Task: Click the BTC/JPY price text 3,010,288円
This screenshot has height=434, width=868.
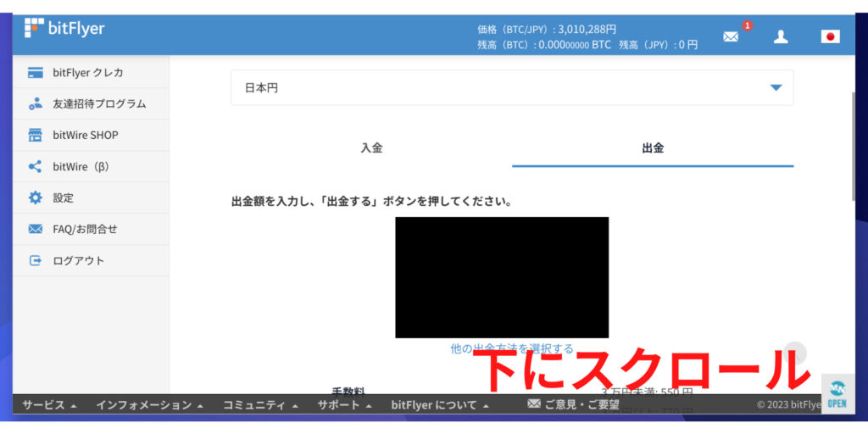Action: coord(587,30)
